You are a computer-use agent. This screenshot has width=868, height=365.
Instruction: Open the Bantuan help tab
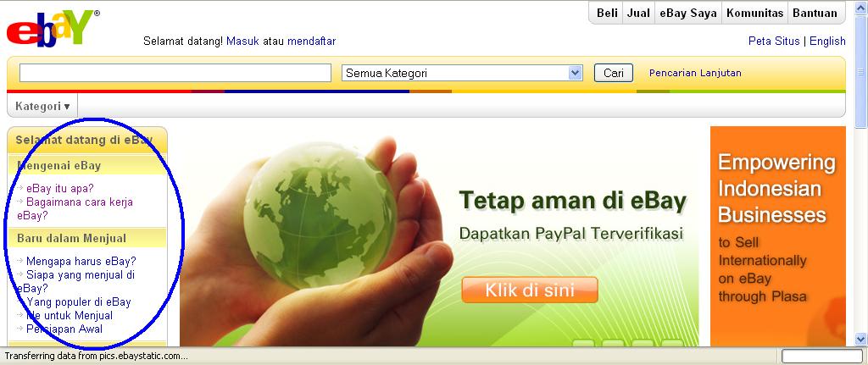tap(815, 14)
